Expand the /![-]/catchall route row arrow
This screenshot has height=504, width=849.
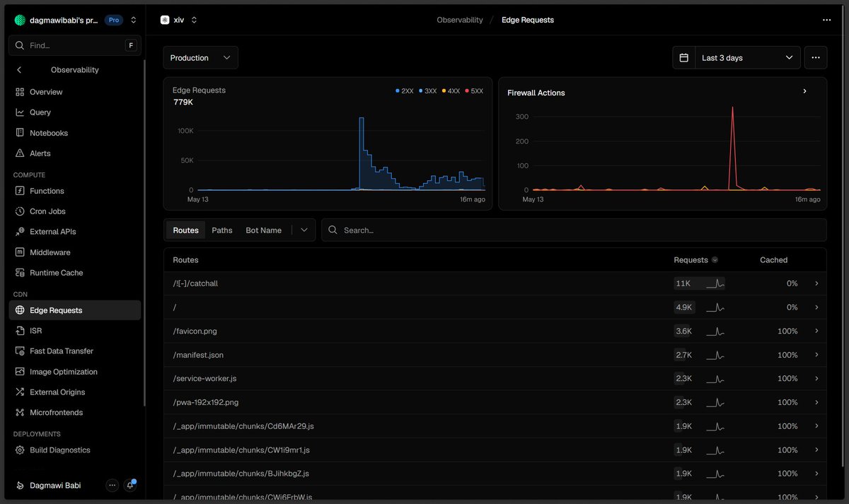(x=816, y=283)
